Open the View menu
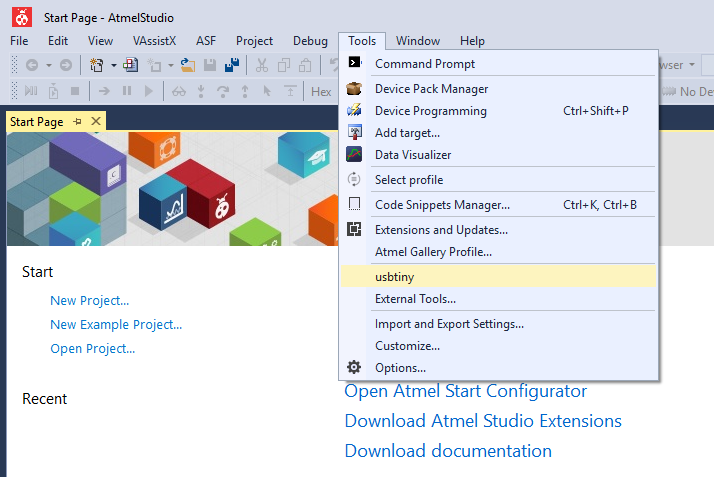The width and height of the screenshot is (714, 477). pos(100,41)
